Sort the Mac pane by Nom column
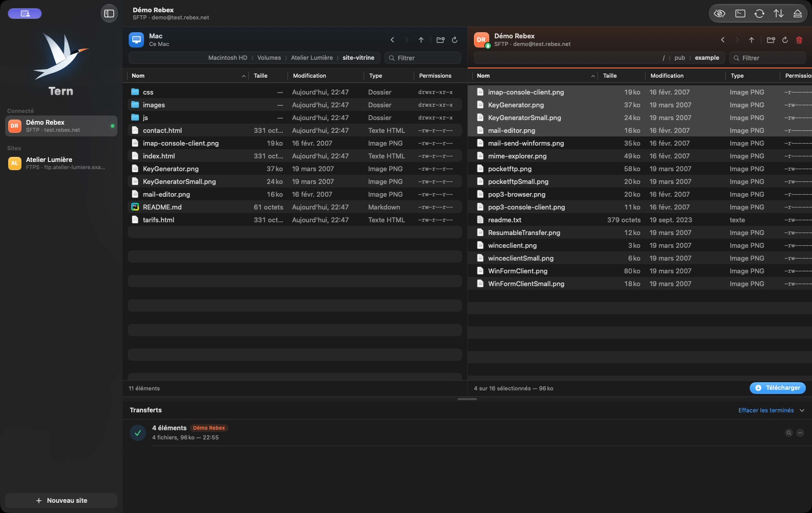This screenshot has height=513, width=812. (188, 76)
